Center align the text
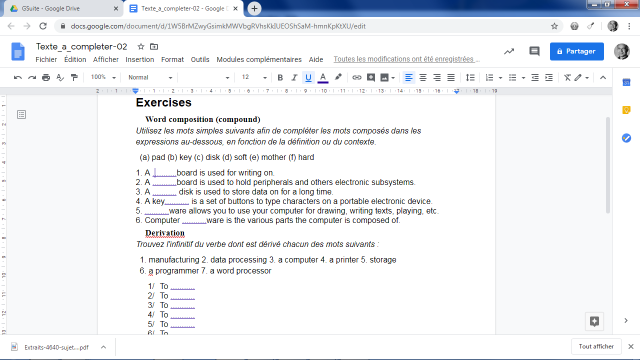This screenshot has width=640, height=360. point(423,78)
